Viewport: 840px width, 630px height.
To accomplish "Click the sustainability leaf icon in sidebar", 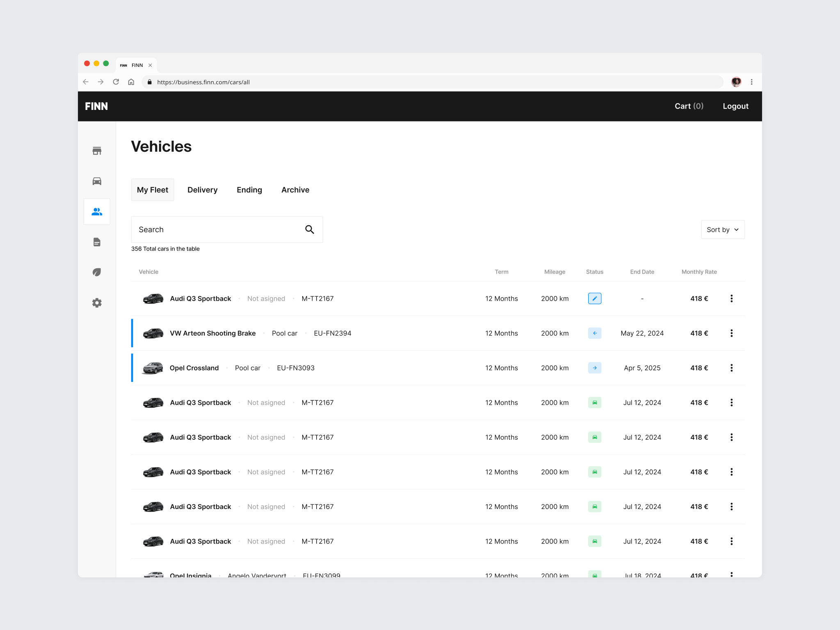I will (97, 272).
